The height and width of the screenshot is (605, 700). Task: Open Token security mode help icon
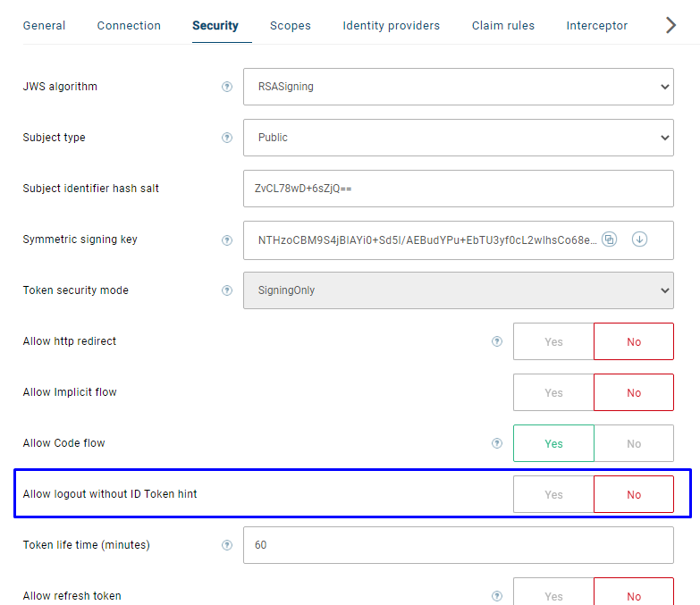click(227, 290)
